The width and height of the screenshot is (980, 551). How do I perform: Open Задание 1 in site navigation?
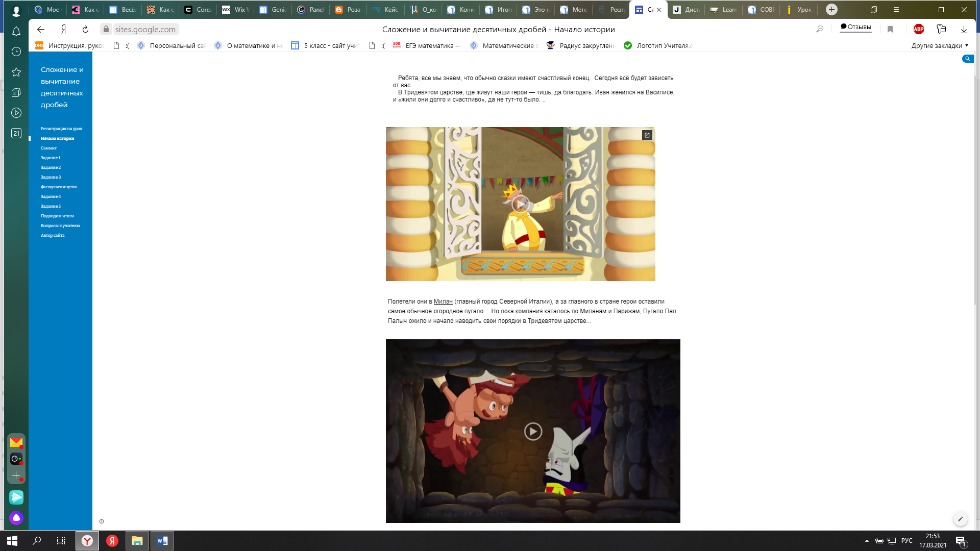click(x=51, y=158)
